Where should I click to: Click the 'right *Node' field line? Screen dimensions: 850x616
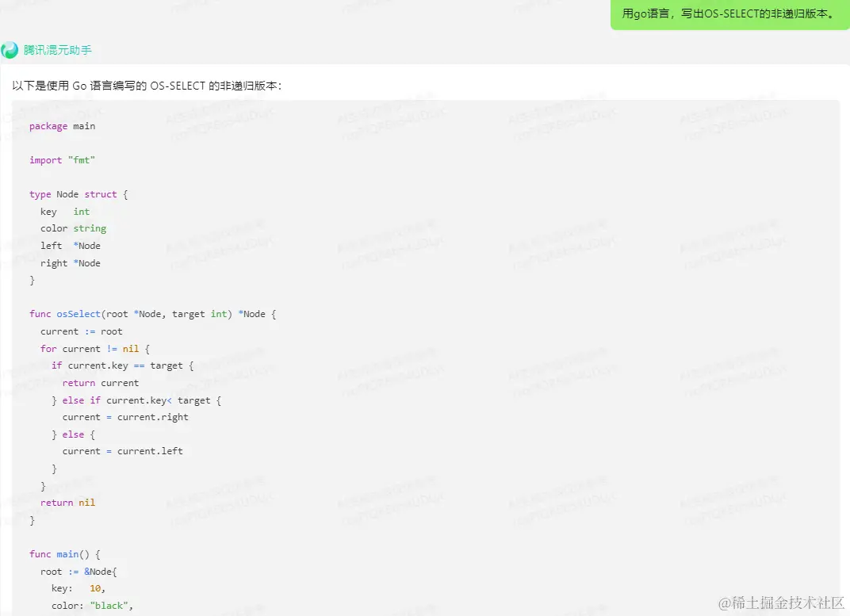(71, 263)
